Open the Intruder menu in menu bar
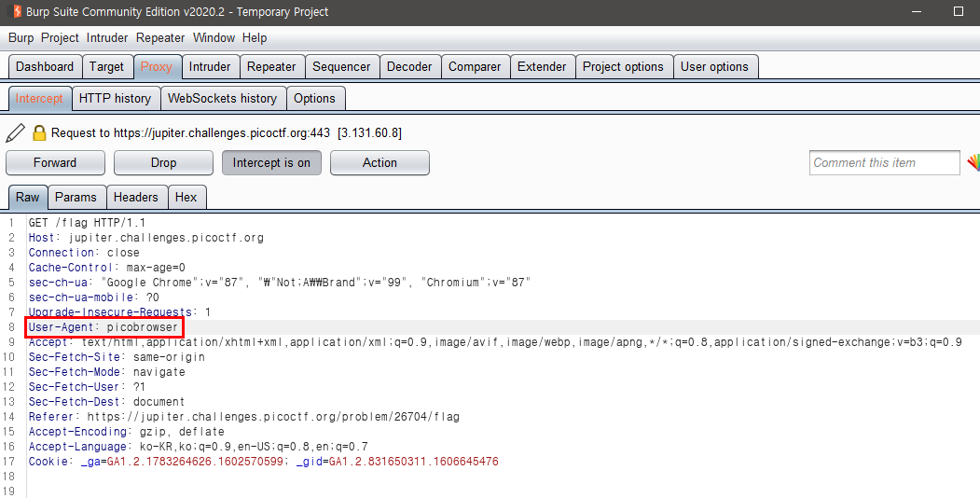980x498 pixels. coord(107,37)
